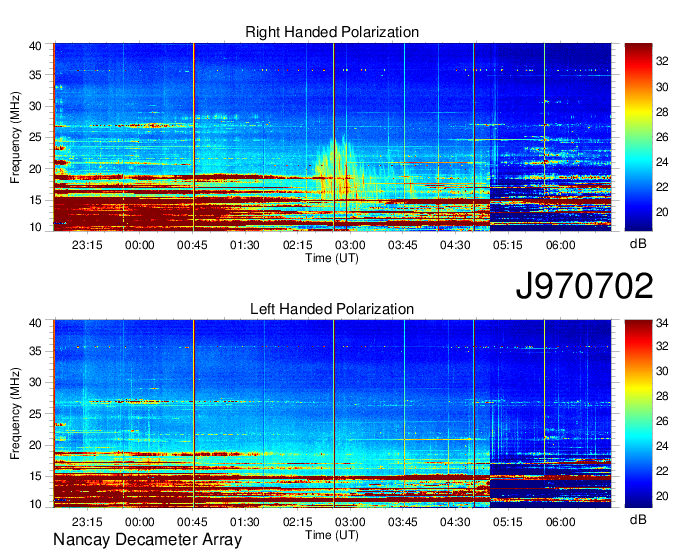Screen dimensions: 680x552
Task: Click the 35 MHz tick on Left Handed plot
Action: (x=35, y=351)
